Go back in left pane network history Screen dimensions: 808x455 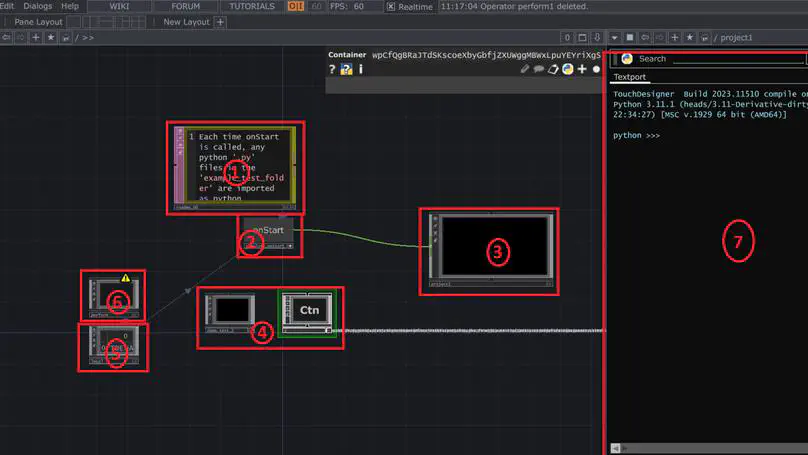point(6,38)
